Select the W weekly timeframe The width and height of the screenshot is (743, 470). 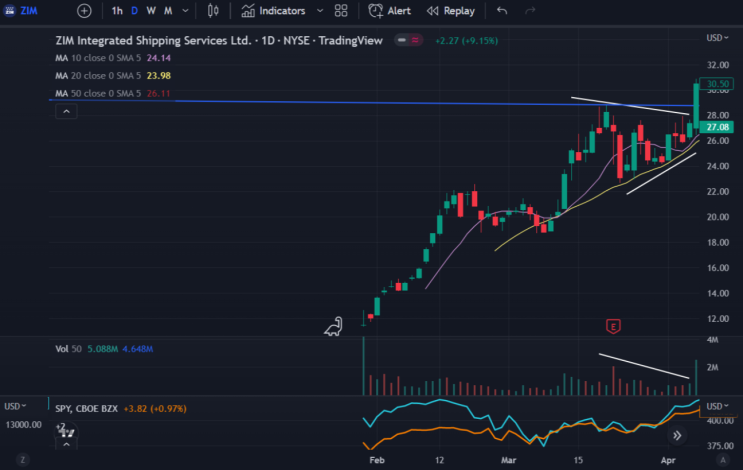(x=151, y=10)
